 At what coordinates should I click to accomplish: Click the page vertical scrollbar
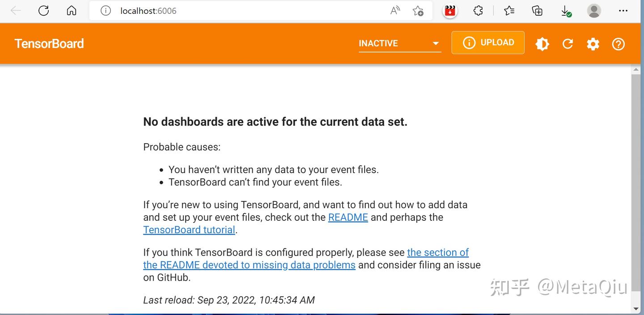point(636,179)
